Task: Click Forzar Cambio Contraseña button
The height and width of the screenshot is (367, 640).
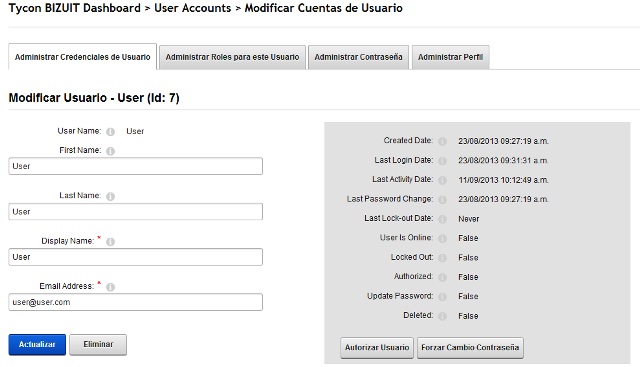Action: pyautogui.click(x=470, y=348)
